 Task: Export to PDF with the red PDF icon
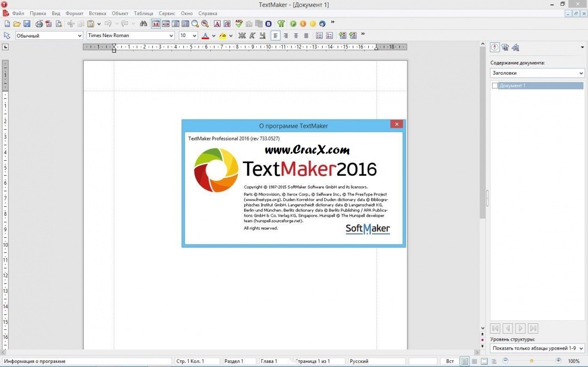click(x=49, y=23)
